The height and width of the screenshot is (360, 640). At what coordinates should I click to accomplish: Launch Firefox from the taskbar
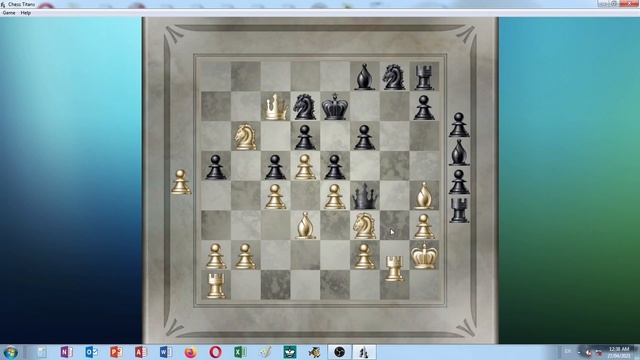coord(191,352)
